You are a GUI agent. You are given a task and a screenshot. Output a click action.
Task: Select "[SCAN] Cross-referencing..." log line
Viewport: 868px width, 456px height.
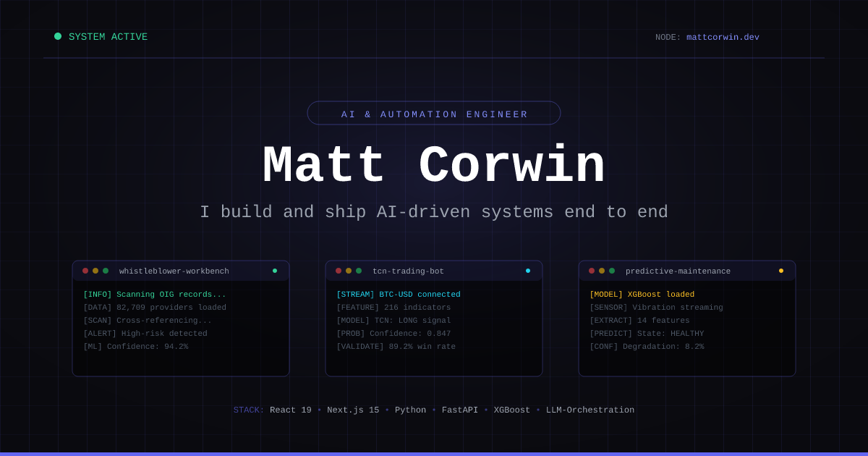pyautogui.click(x=148, y=321)
